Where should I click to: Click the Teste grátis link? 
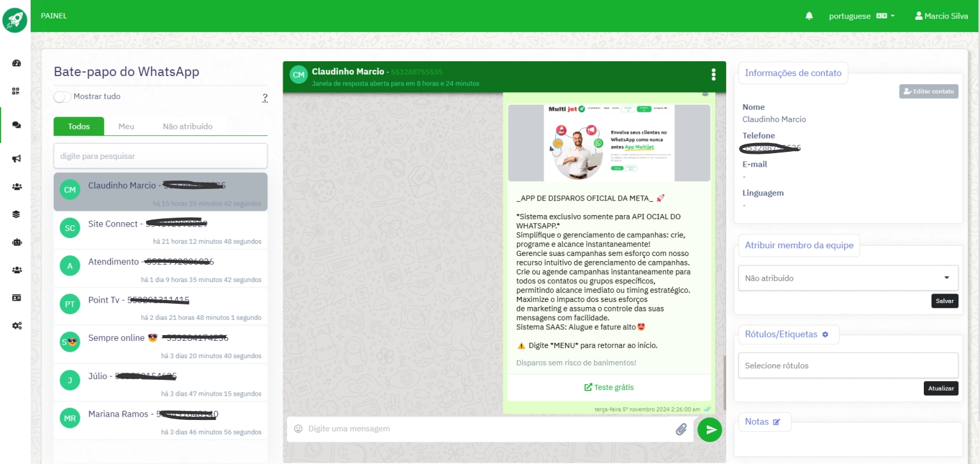click(x=609, y=387)
